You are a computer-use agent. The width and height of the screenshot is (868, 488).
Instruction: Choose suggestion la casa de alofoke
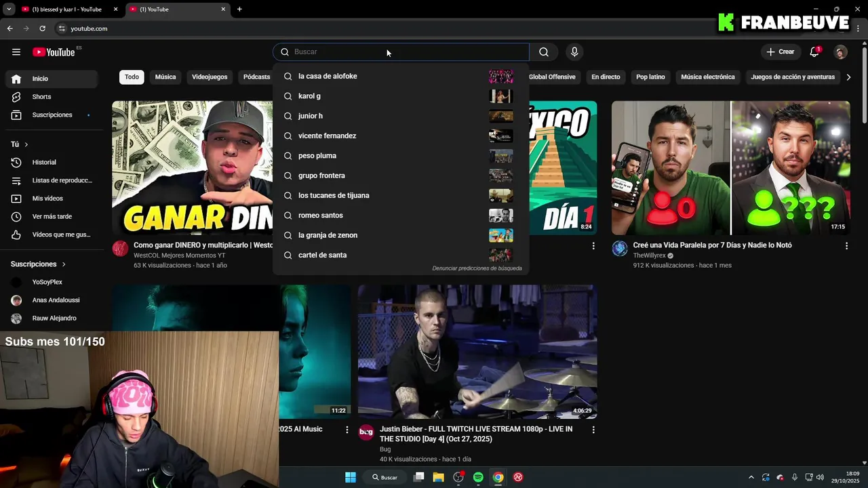tap(401, 77)
